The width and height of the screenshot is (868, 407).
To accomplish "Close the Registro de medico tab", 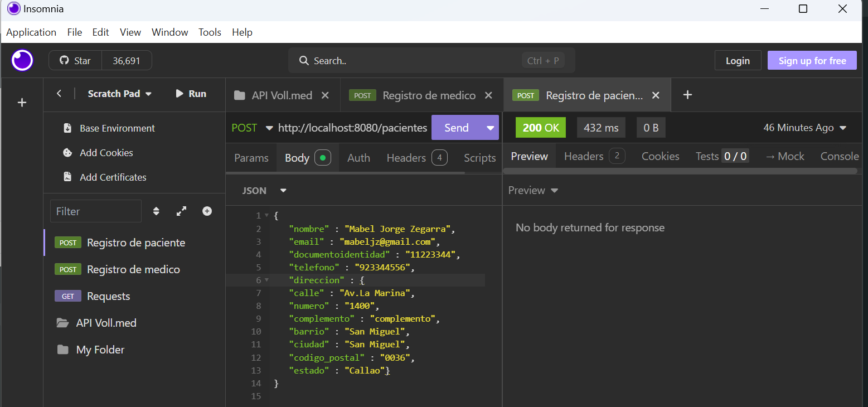I will pyautogui.click(x=488, y=95).
